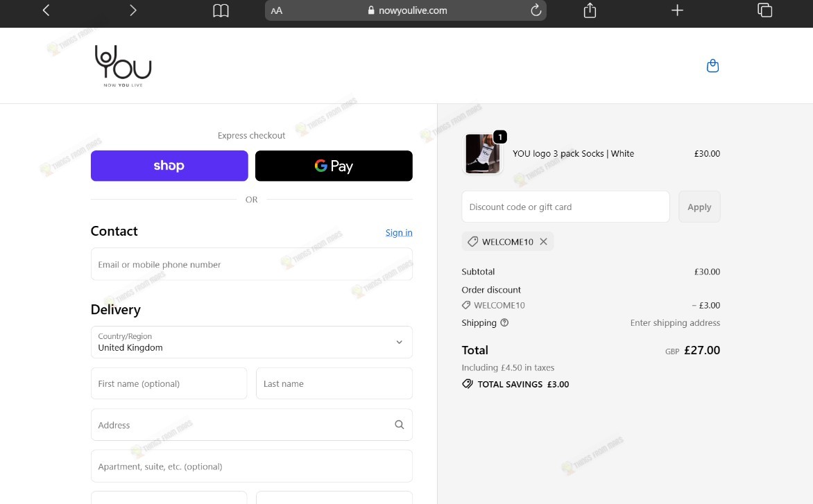Click the − £3.00 discount amount
The width and height of the screenshot is (813, 504).
[705, 305]
